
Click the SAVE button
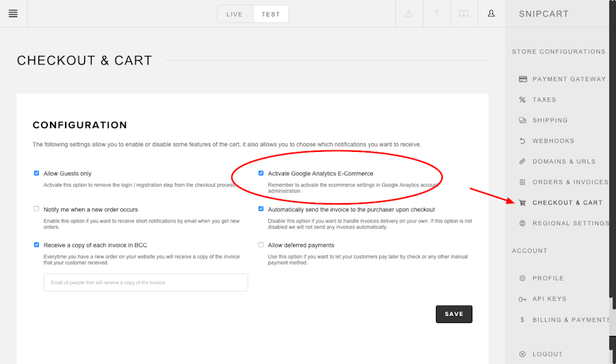coord(454,314)
